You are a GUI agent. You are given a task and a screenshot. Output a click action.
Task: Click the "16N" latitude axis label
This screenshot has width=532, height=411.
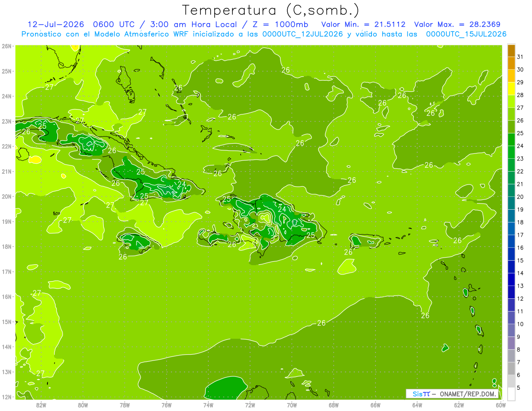pyautogui.click(x=7, y=297)
